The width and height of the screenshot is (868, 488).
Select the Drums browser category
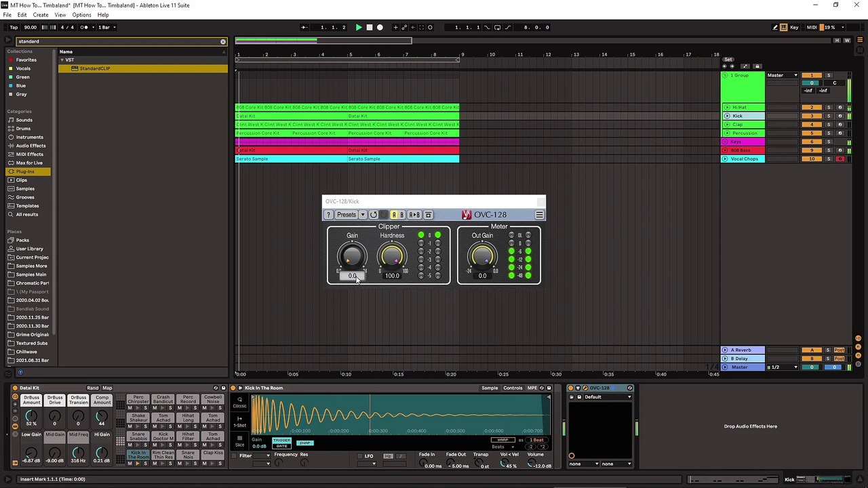pos(23,129)
